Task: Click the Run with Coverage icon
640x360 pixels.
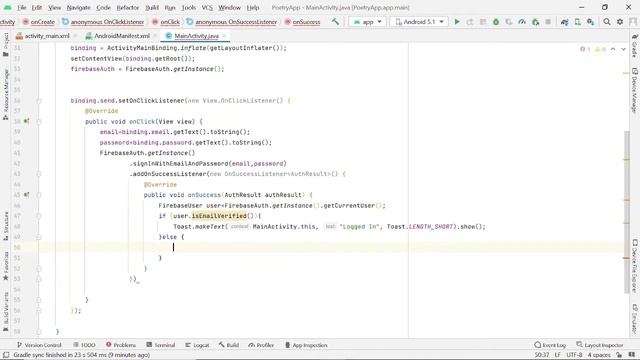Action: (x=509, y=22)
